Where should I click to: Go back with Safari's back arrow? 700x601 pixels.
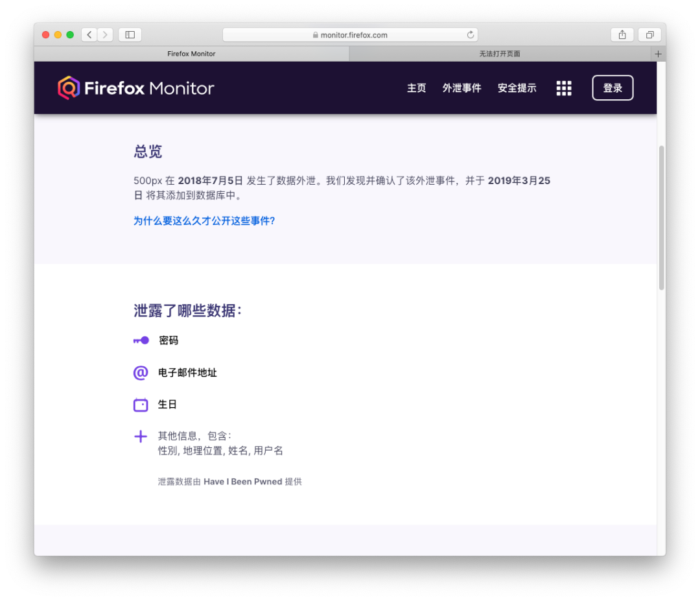[89, 35]
